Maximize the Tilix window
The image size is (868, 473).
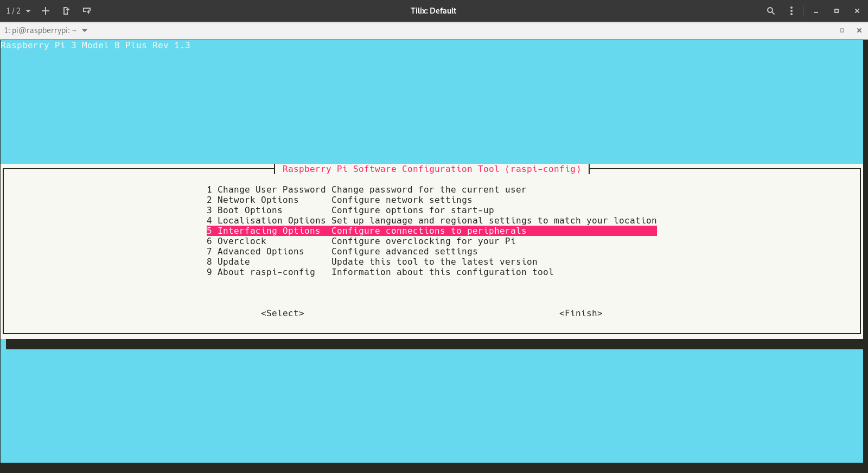tap(836, 11)
